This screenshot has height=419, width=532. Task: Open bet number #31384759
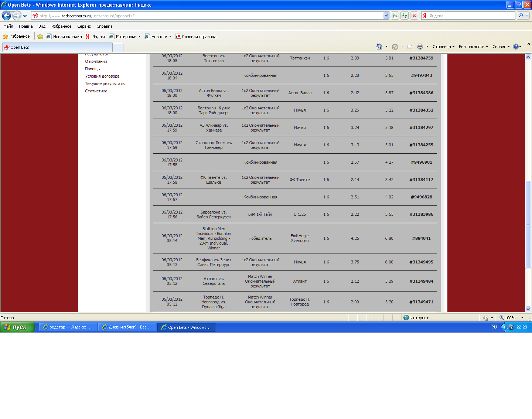(x=421, y=58)
